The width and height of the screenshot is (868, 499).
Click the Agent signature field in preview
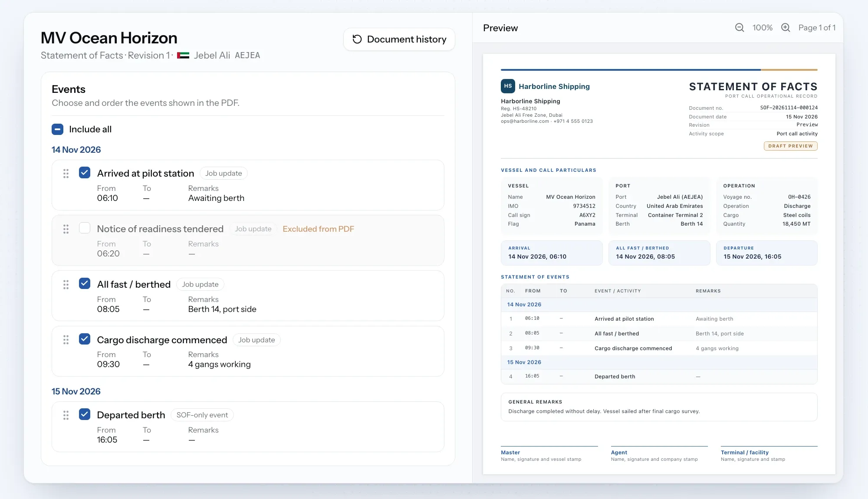pyautogui.click(x=659, y=454)
